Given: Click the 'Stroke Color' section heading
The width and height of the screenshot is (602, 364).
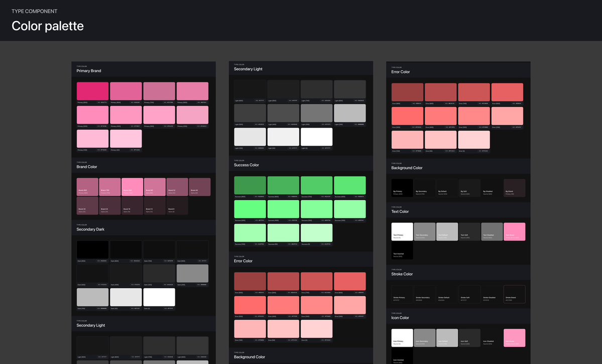Looking at the screenshot, I should 402,274.
